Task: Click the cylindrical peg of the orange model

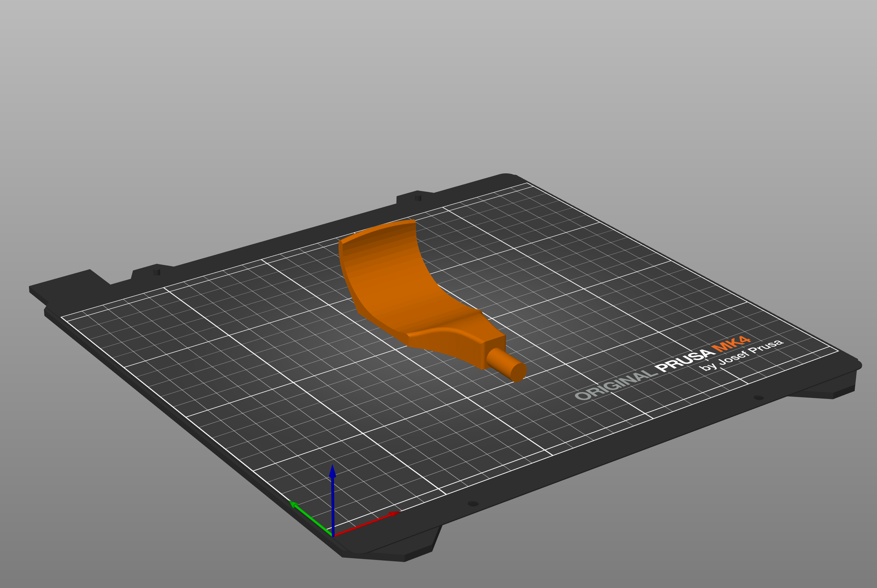Action: pos(507,365)
